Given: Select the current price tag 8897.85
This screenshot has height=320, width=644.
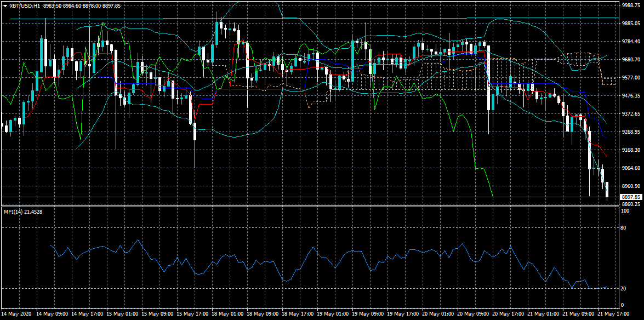Looking at the screenshot, I should pyautogui.click(x=631, y=197).
